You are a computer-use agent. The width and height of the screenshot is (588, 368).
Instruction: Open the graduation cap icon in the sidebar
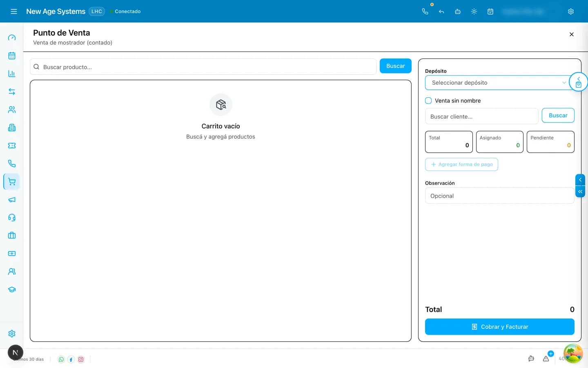12,289
